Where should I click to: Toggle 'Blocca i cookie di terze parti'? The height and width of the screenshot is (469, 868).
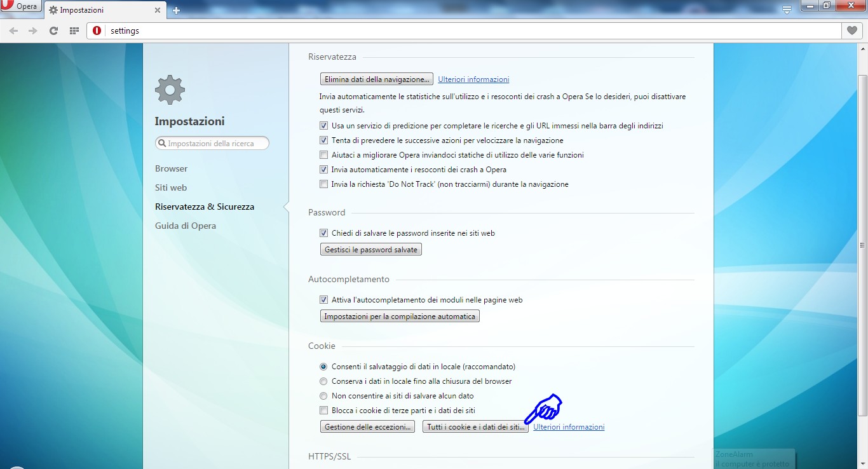(x=323, y=410)
